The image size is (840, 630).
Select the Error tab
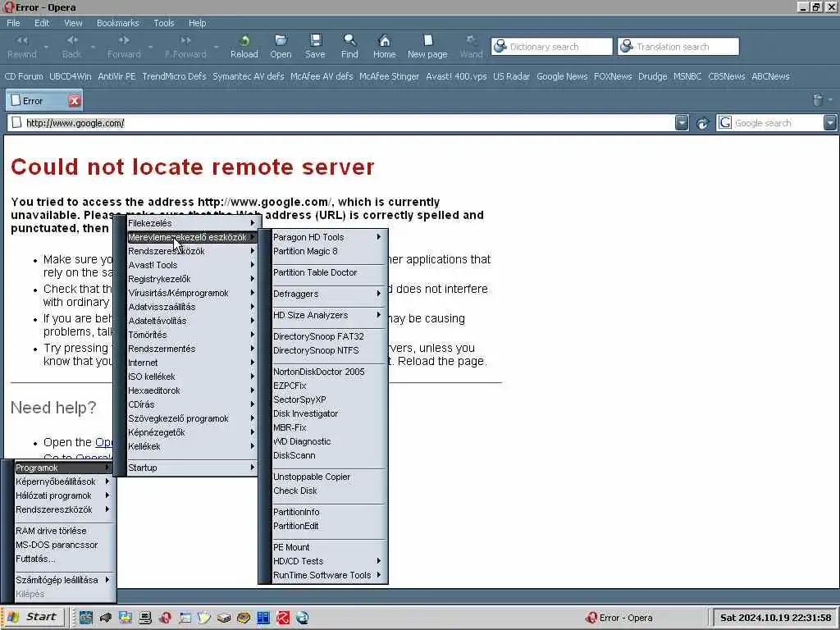[x=44, y=101]
